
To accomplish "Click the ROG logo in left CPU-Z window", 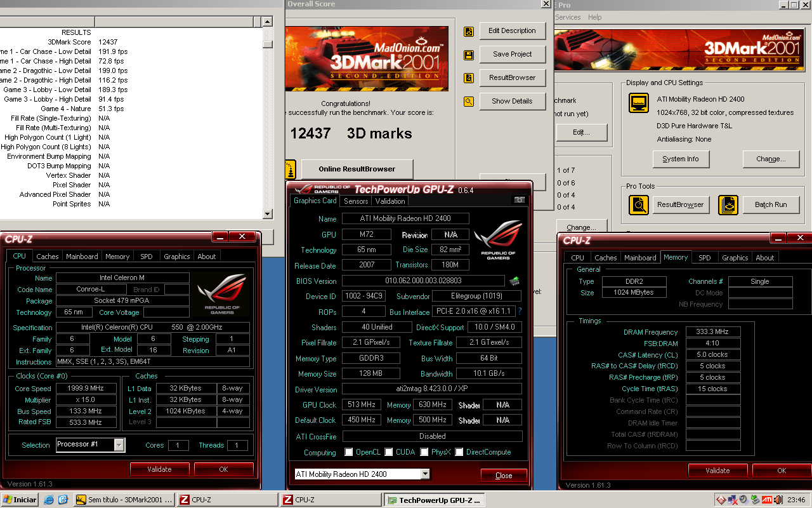I will [x=221, y=294].
